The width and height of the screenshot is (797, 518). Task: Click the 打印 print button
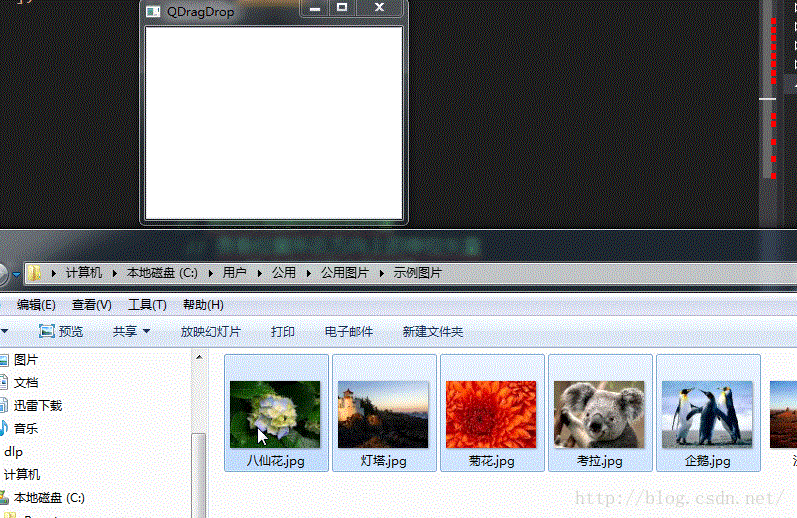tap(283, 331)
